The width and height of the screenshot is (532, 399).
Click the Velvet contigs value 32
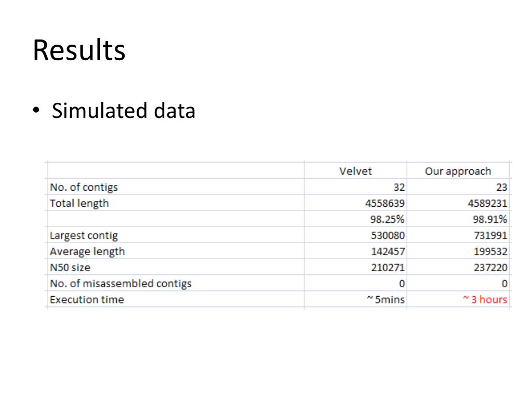click(x=399, y=187)
